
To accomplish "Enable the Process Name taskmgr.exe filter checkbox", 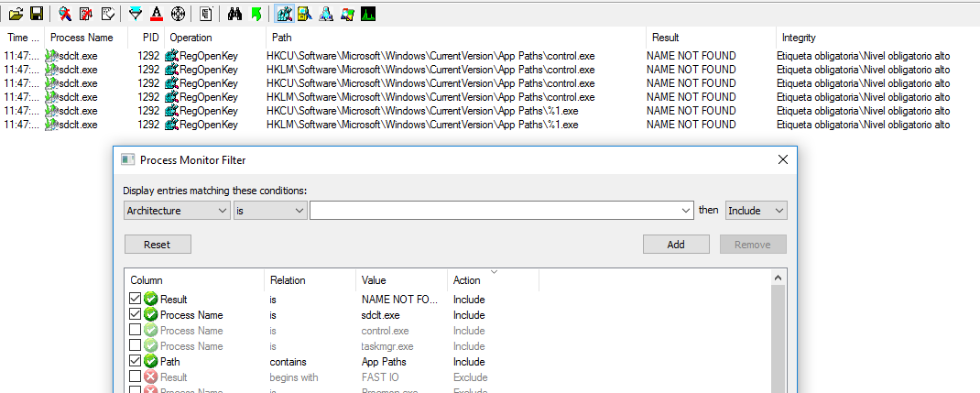I will pyautogui.click(x=135, y=346).
